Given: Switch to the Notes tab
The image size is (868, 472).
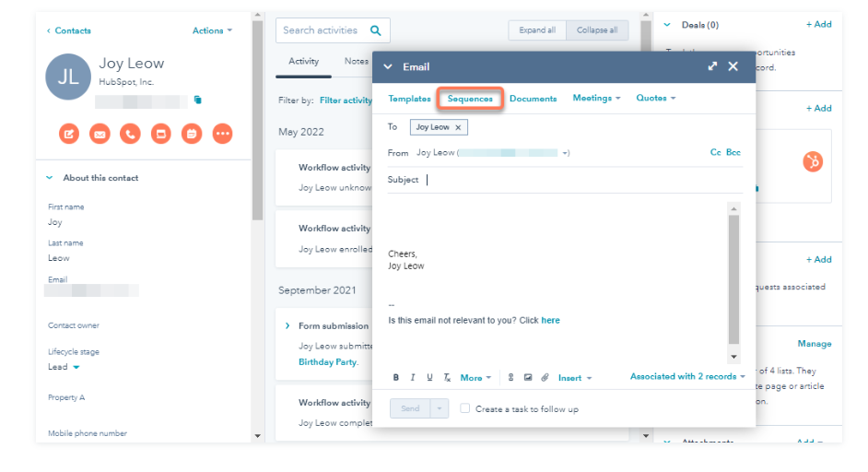Looking at the screenshot, I should (x=356, y=61).
